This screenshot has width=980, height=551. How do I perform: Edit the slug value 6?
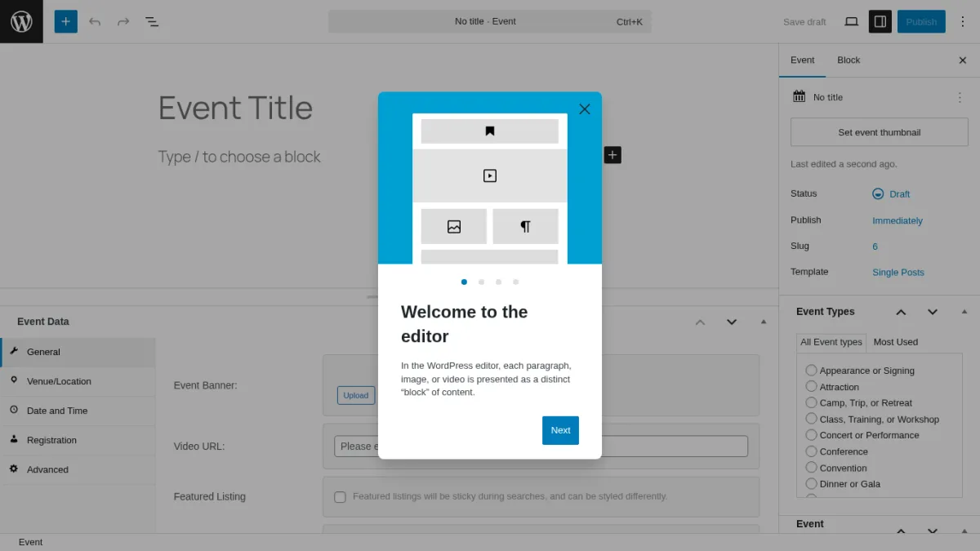(875, 247)
